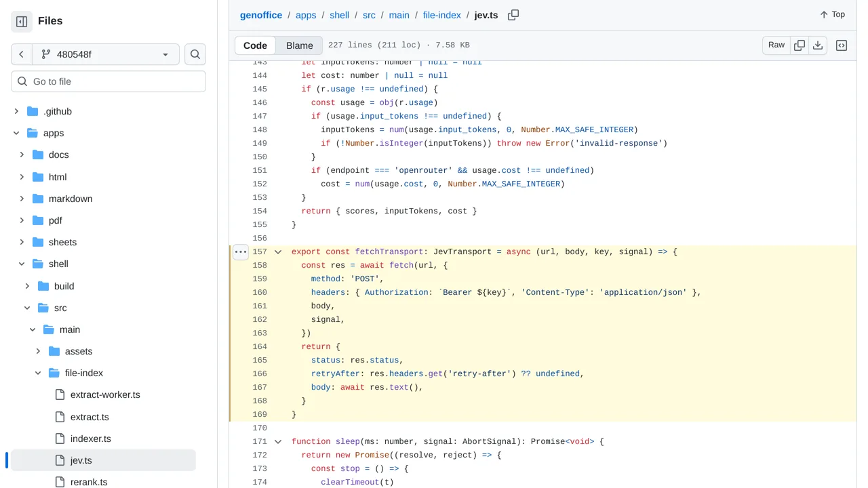Copy raw file contents icon

tap(800, 45)
